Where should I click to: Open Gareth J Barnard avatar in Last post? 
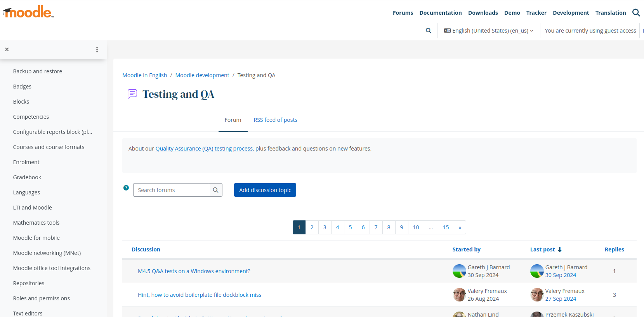tap(537, 271)
